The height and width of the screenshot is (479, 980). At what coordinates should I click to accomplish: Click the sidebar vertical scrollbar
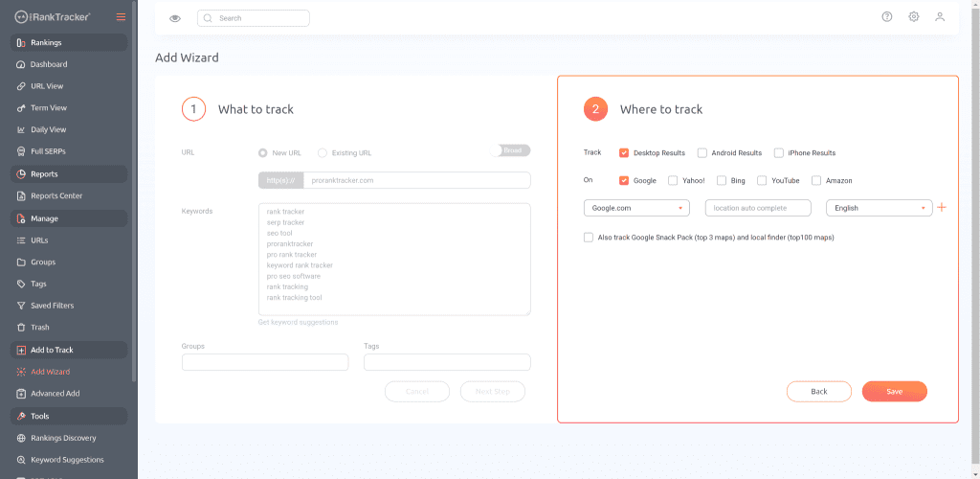134,191
